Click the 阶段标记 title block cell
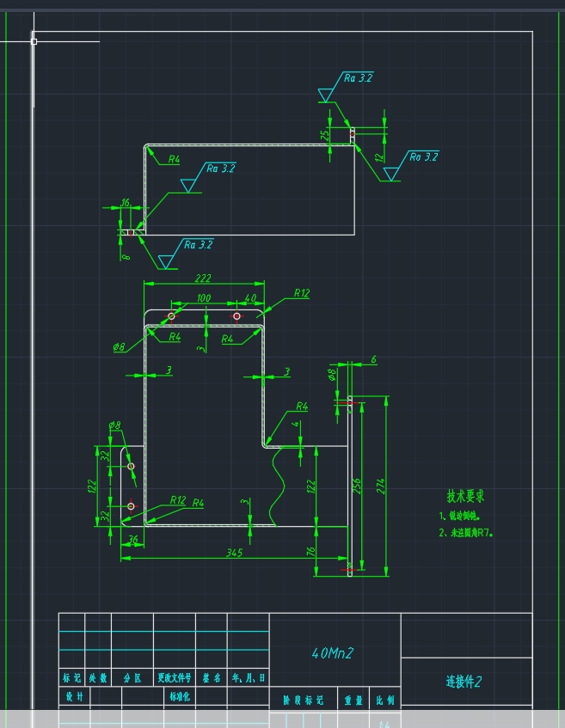565x728 pixels. (x=304, y=700)
